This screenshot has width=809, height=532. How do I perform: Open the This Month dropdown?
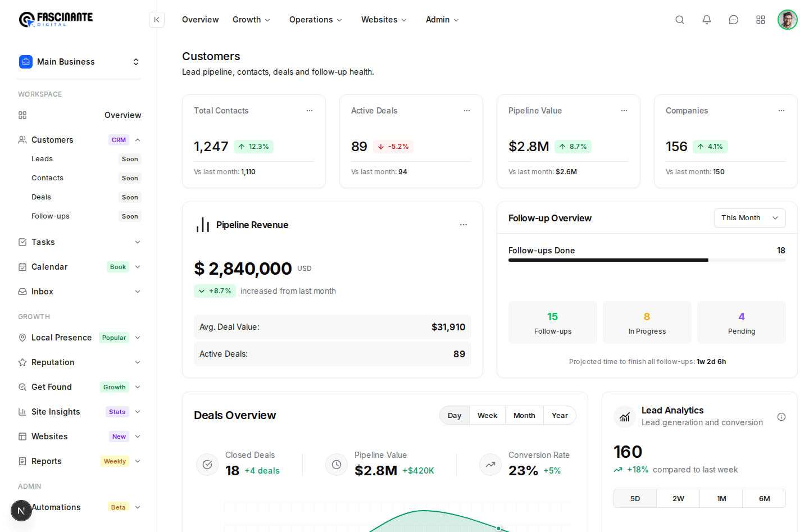tap(750, 218)
